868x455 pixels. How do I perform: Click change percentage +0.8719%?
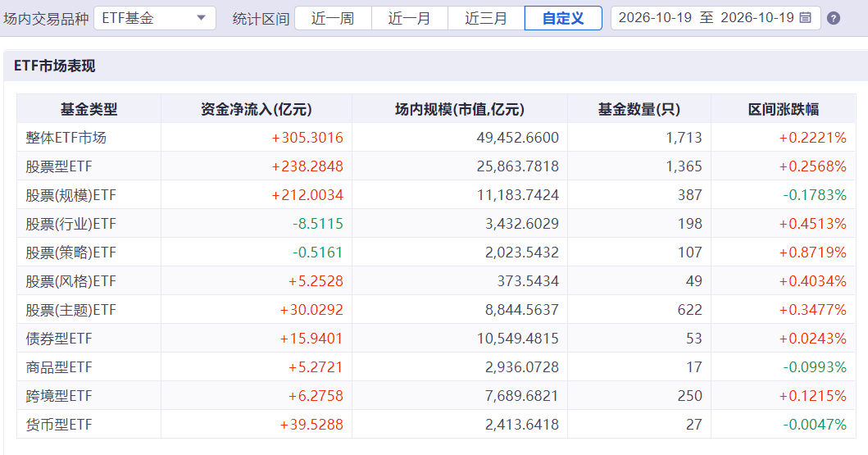click(x=812, y=253)
